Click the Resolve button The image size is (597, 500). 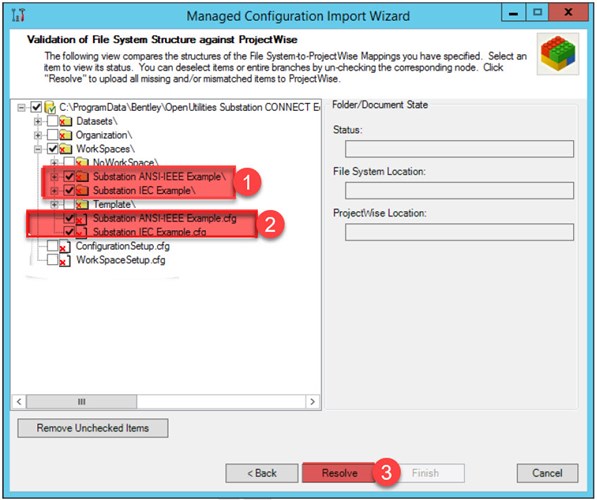339,473
